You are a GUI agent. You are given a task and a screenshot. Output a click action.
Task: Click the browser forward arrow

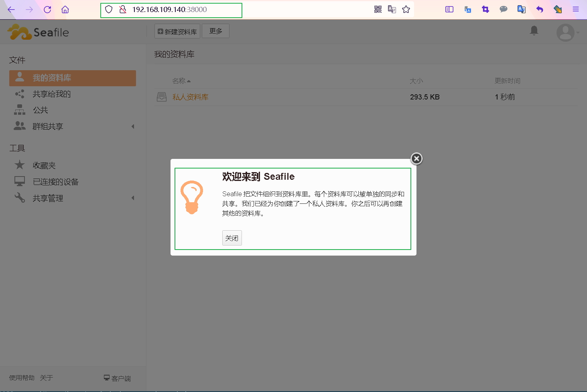tap(29, 10)
